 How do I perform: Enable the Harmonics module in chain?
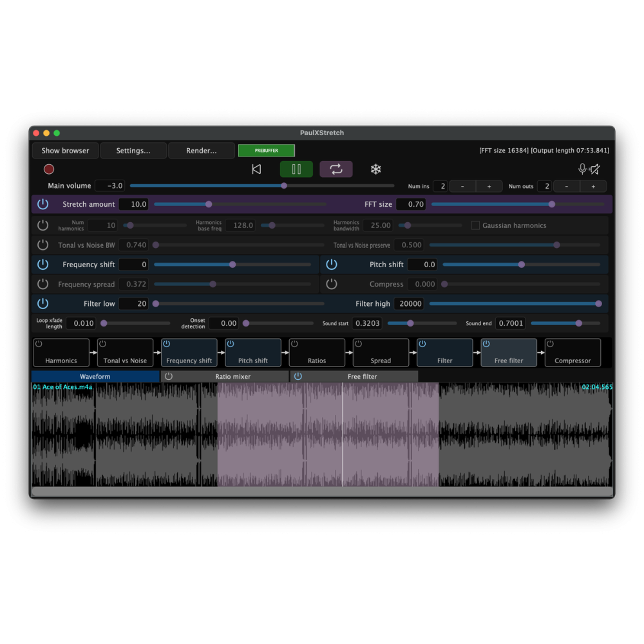pos(39,345)
